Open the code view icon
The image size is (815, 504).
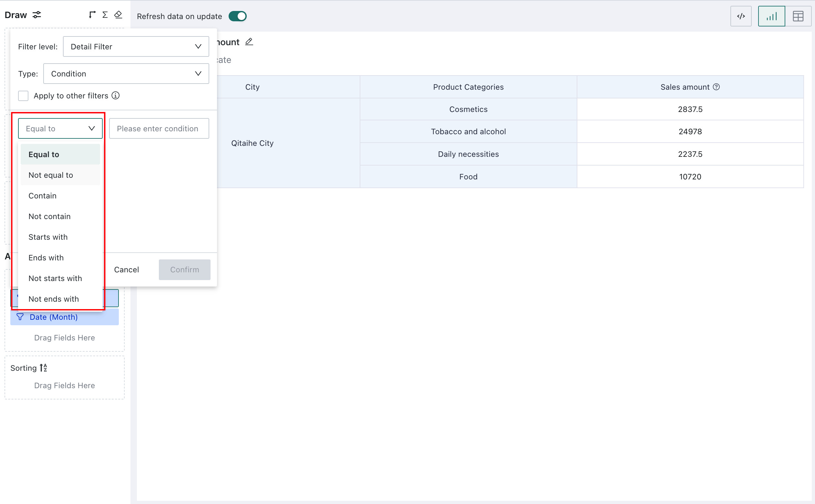741,16
